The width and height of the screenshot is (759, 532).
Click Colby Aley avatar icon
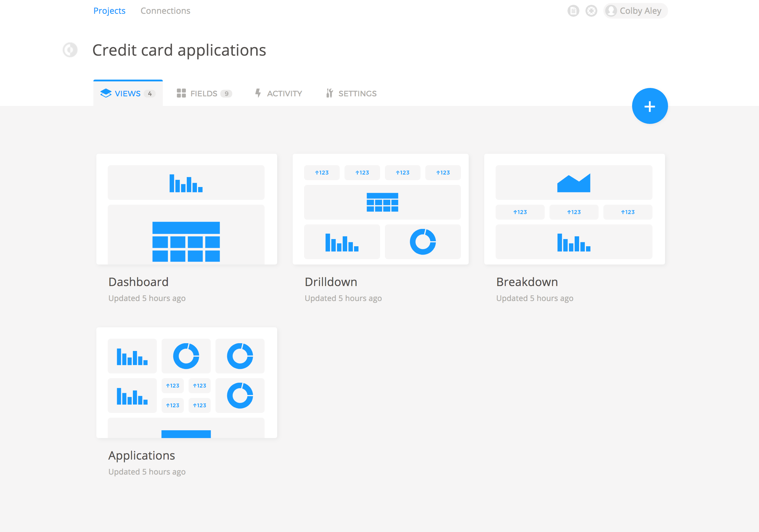(611, 11)
